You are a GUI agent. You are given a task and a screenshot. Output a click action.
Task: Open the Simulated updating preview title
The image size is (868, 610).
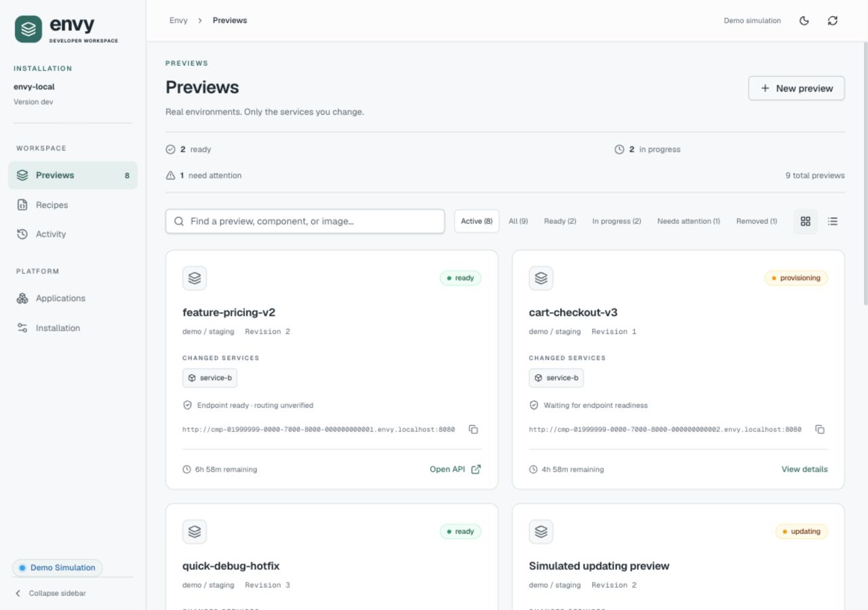[x=599, y=566]
